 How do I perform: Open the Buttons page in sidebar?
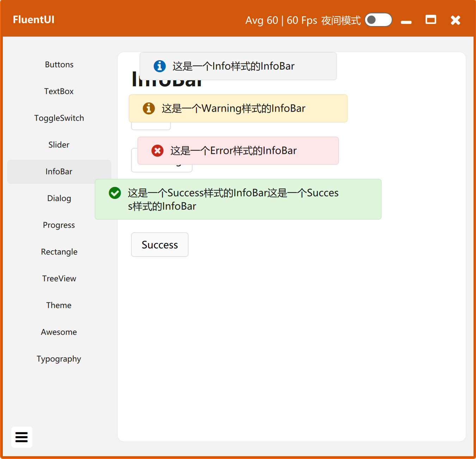click(59, 64)
